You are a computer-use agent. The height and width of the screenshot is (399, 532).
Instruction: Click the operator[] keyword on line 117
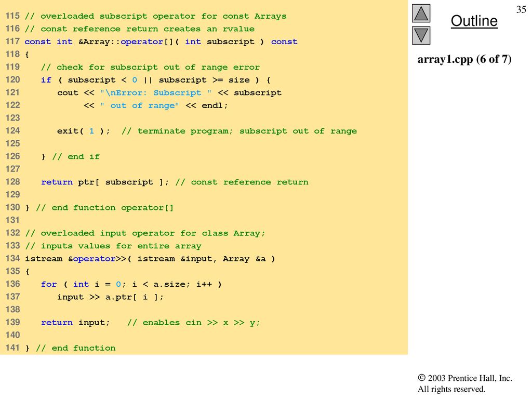point(147,42)
